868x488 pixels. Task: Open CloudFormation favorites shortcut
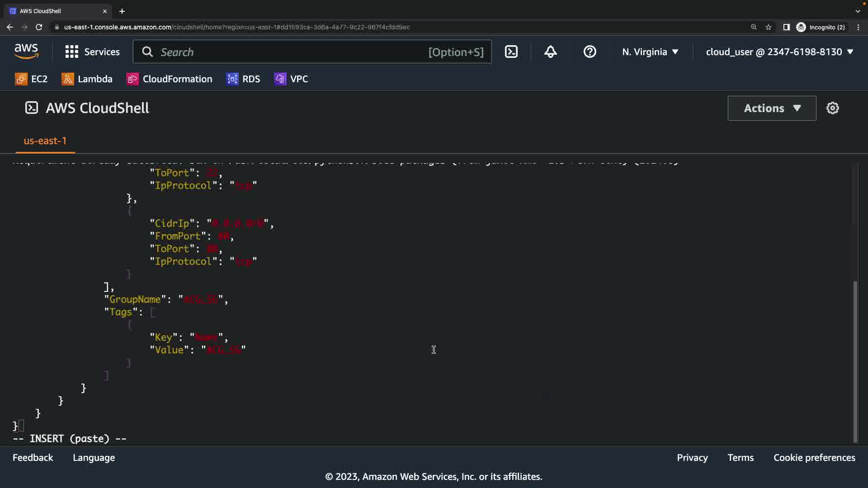[x=170, y=79]
